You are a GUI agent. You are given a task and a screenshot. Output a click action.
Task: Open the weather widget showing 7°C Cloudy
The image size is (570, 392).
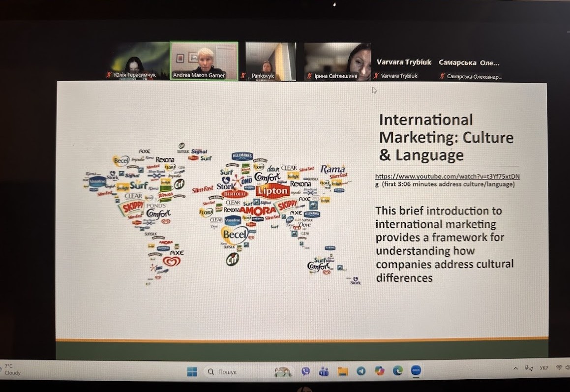click(13, 369)
